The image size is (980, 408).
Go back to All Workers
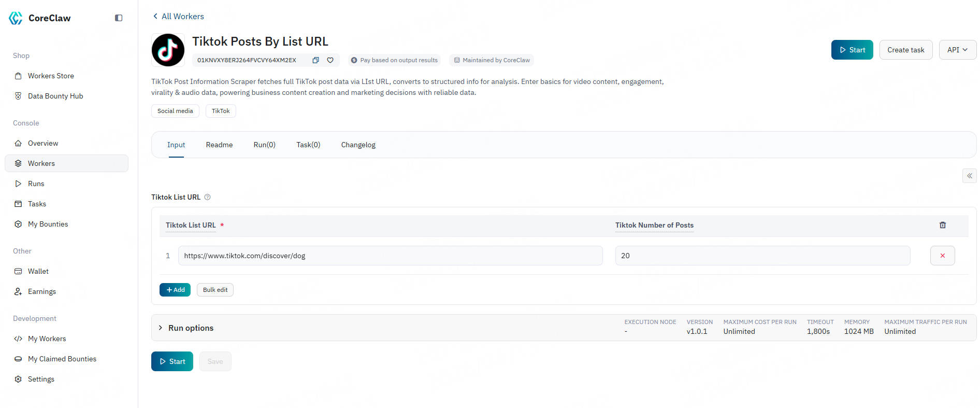[178, 17]
